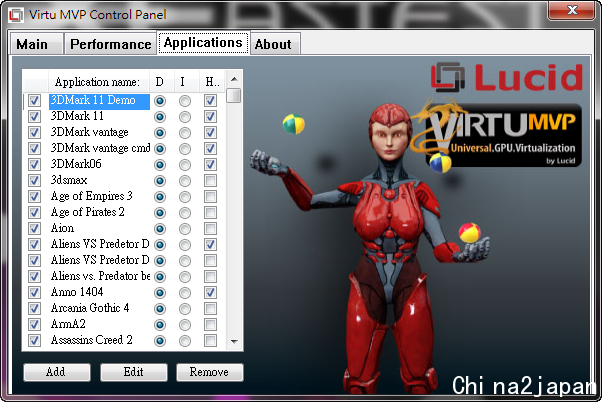The image size is (602, 402).
Task: Open the Main tab
Action: [36, 44]
